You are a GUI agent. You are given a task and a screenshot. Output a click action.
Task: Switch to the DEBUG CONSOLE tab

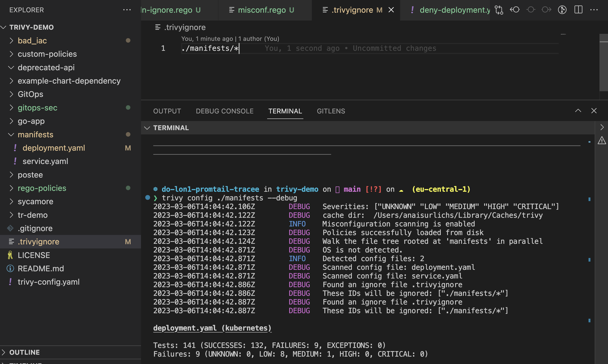tap(224, 111)
